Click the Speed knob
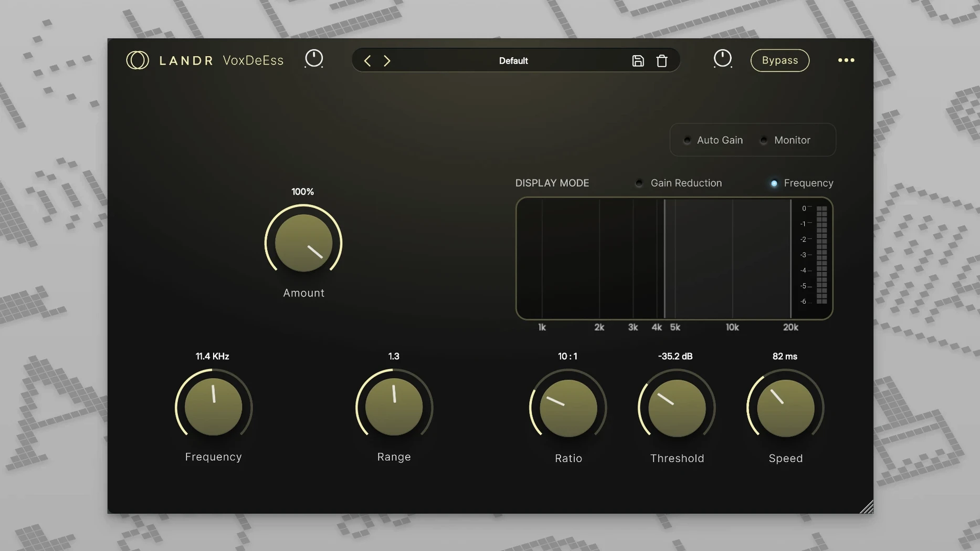This screenshot has width=980, height=551. pos(786,408)
